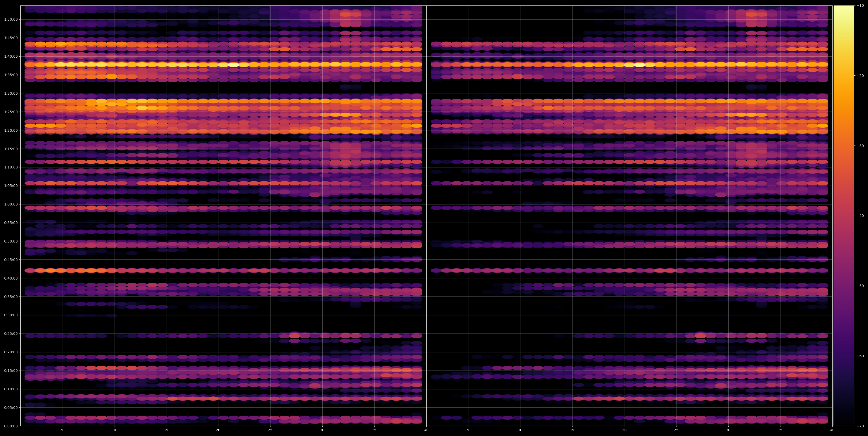Select the 1:05:00 time axis label

[10, 186]
